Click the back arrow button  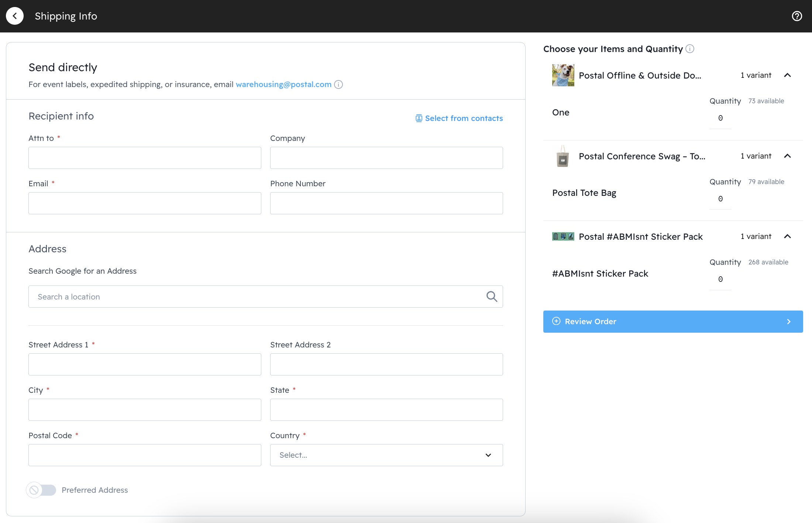tap(15, 16)
